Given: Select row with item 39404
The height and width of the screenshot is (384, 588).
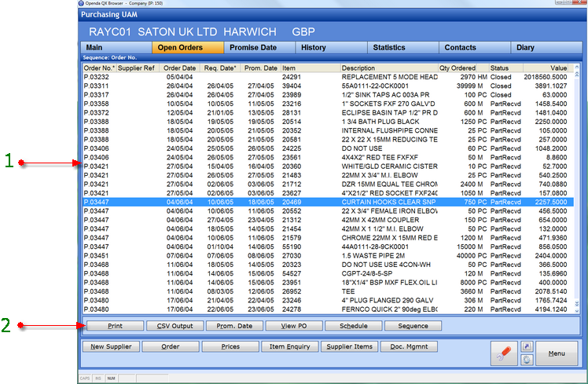Looking at the screenshot, I should coord(328,86).
